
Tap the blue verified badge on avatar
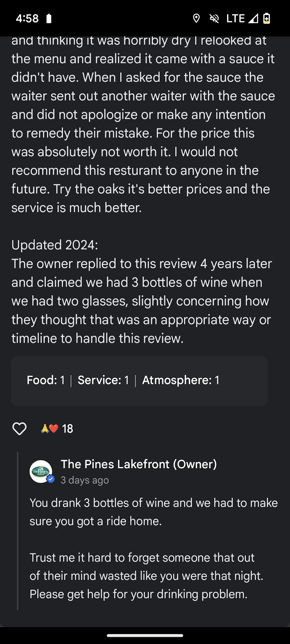click(x=51, y=479)
